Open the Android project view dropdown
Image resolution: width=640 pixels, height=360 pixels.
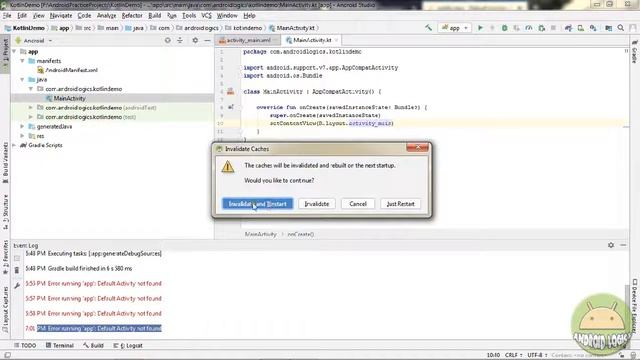click(x=34, y=40)
